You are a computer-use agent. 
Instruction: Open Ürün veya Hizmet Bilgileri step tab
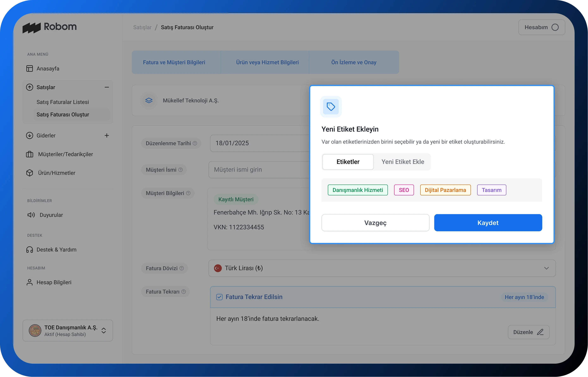point(267,63)
